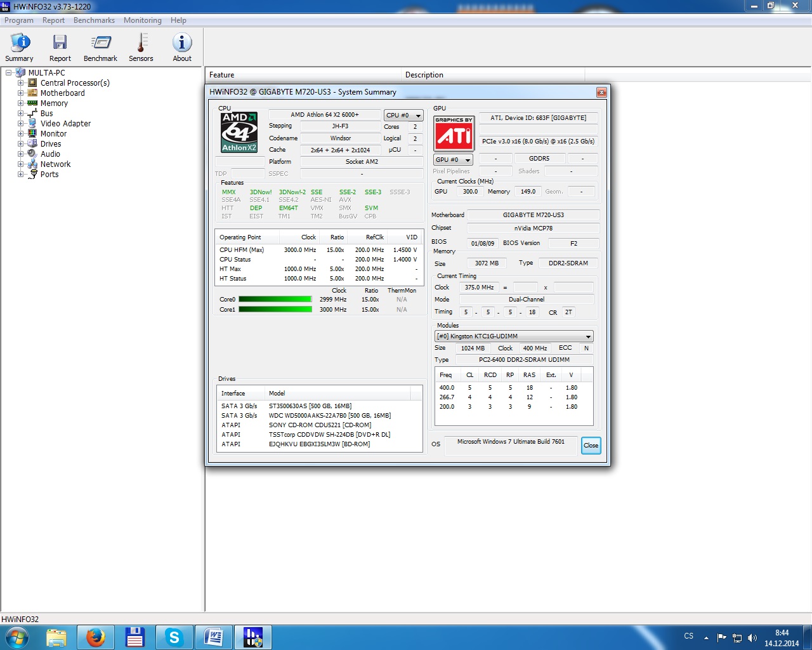Click the memory size field 3072 MB

coord(487,263)
